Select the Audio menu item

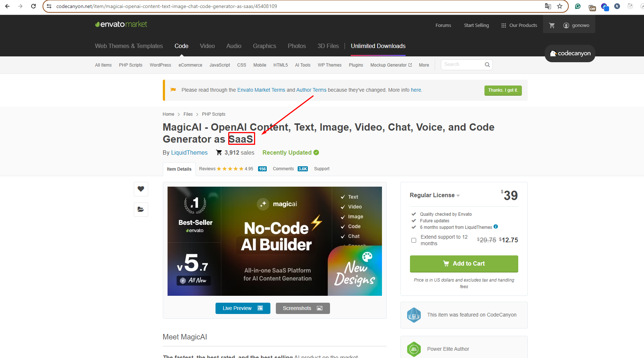[x=234, y=46]
